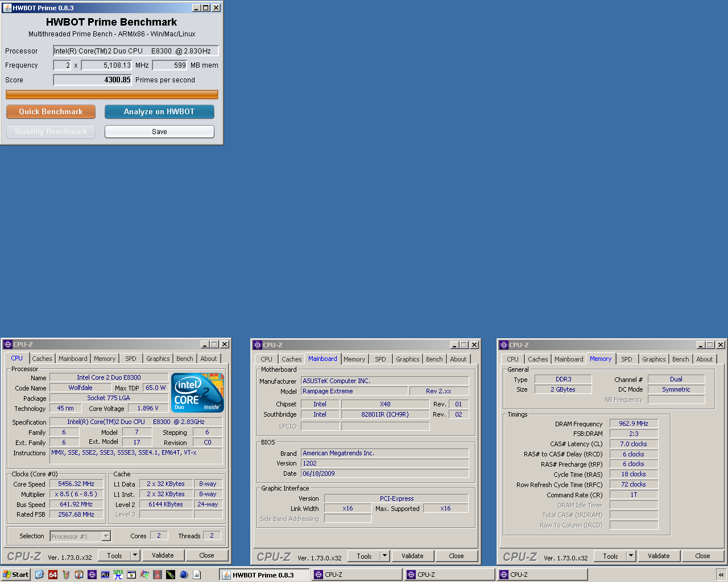Click the BIOS date 06/18/2009
728x582 pixels.
[x=385, y=473]
